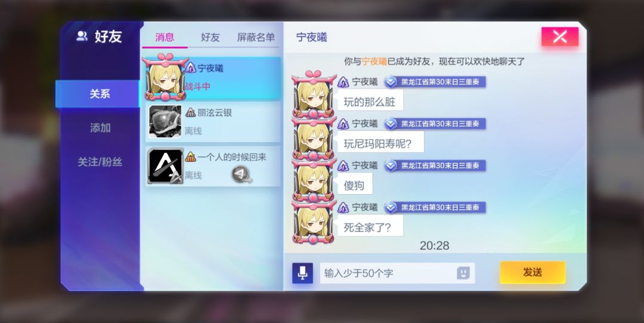
Task: Switch to the 好友 tab
Action: coord(210,38)
